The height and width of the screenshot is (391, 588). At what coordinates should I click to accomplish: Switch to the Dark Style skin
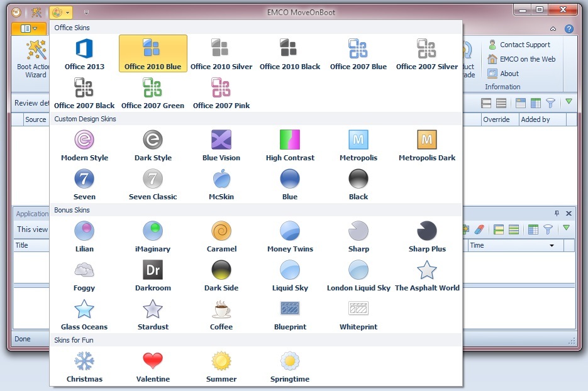pyautogui.click(x=153, y=145)
